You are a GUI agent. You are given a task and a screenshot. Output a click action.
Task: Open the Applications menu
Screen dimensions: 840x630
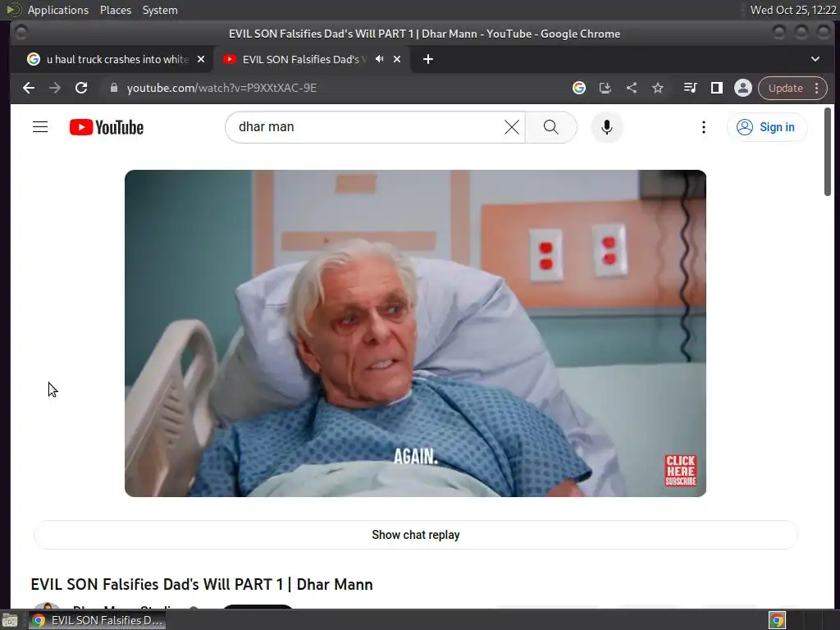[x=58, y=10]
